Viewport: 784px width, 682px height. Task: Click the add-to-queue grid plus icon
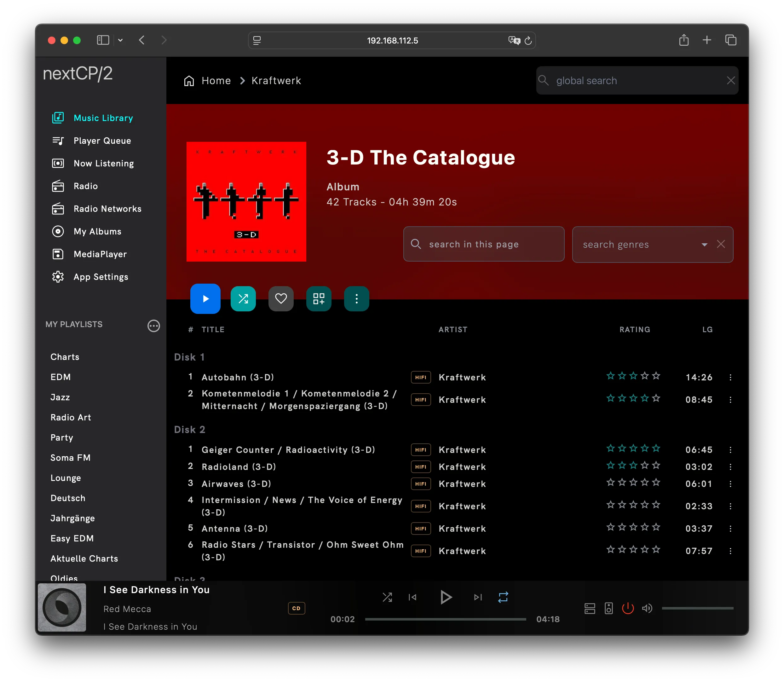click(x=319, y=299)
